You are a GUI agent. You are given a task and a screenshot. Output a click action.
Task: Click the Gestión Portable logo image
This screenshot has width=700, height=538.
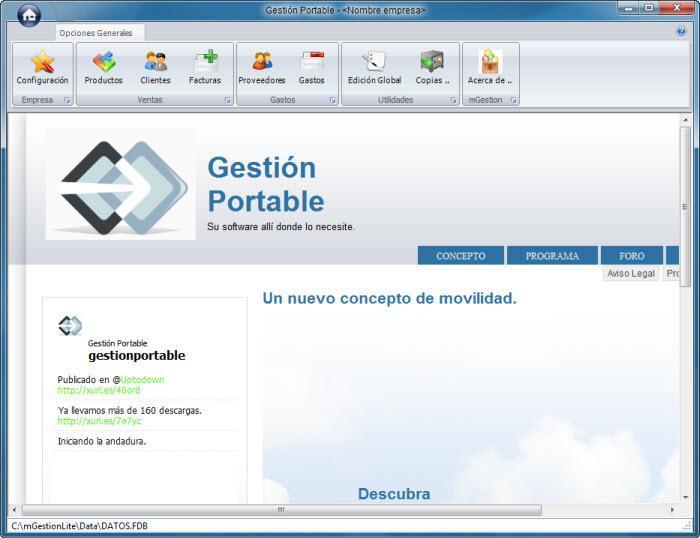click(121, 184)
